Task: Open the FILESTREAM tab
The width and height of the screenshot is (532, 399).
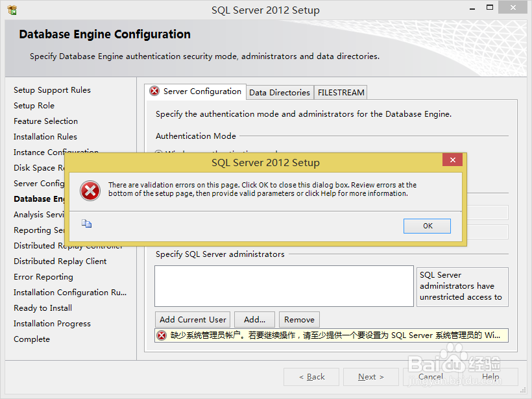Action: (341, 92)
